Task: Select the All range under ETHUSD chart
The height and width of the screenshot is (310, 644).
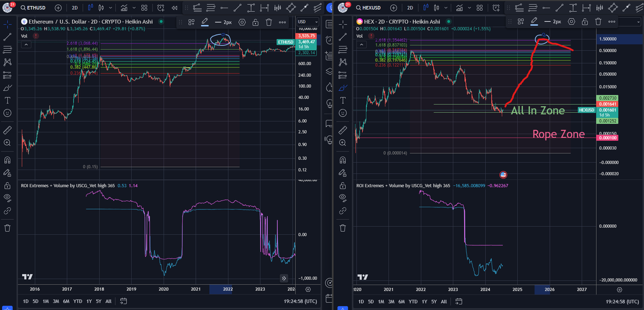Action: click(109, 301)
